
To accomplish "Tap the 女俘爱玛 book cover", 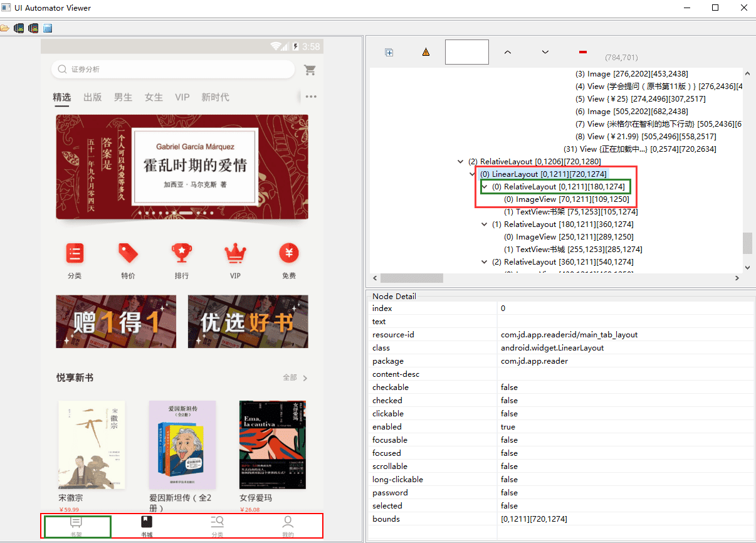I will click(273, 445).
